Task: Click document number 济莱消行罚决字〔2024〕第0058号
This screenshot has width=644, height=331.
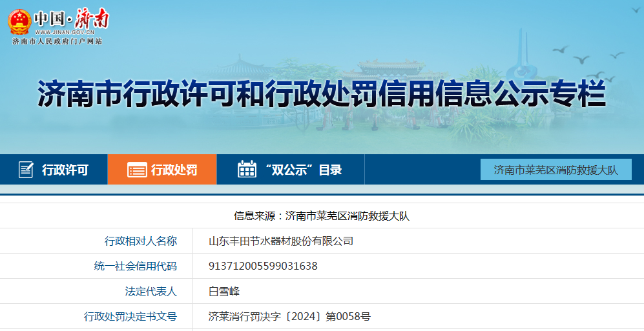Action: pyautogui.click(x=289, y=316)
